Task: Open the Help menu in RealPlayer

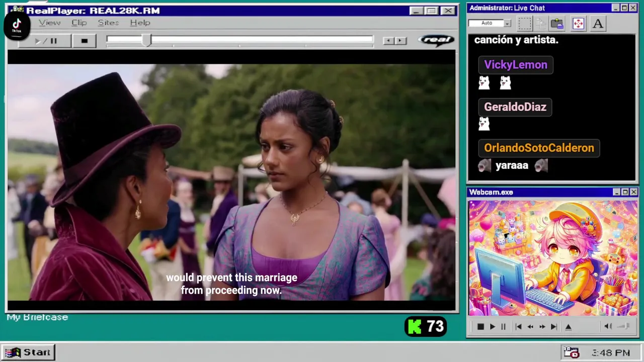Action: click(140, 23)
